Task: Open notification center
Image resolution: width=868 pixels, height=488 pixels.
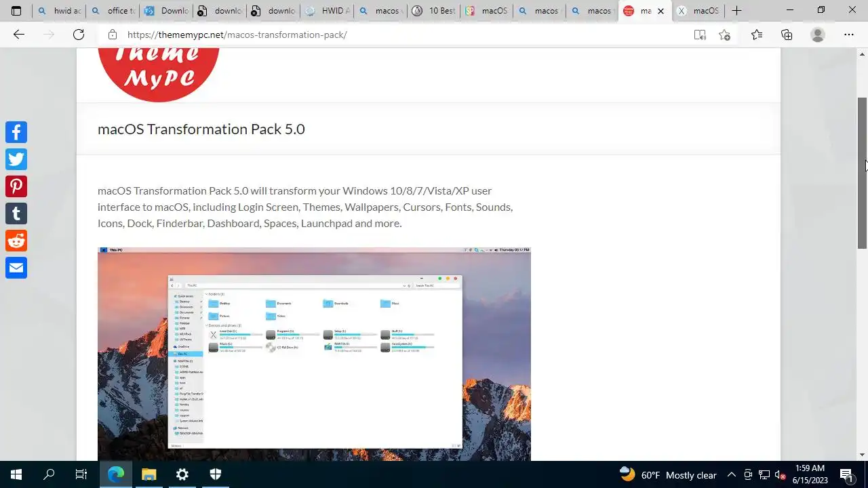Action: 847,474
